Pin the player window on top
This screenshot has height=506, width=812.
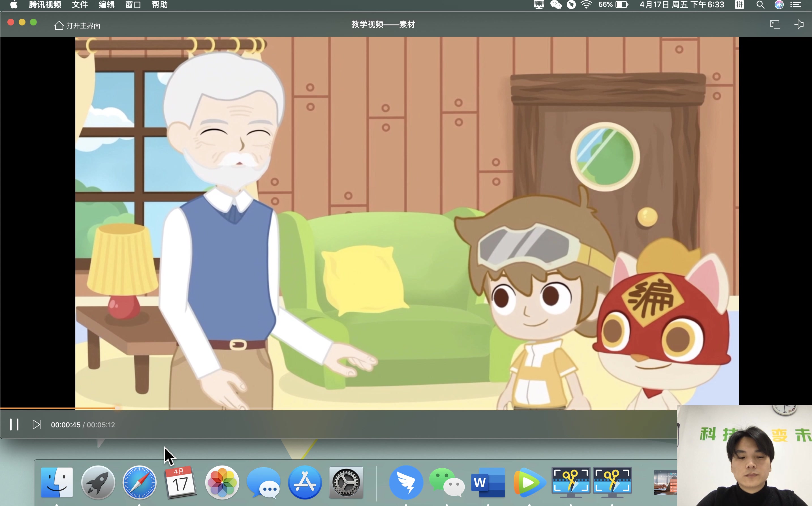[799, 24]
